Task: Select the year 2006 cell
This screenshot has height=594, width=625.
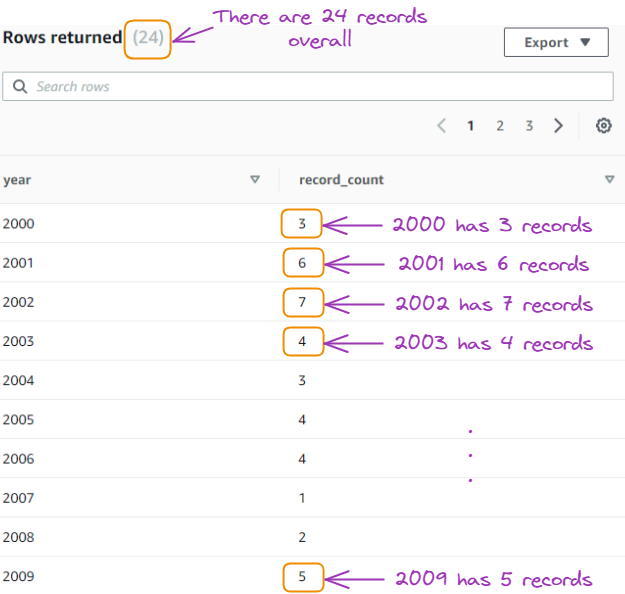Action: click(19, 459)
